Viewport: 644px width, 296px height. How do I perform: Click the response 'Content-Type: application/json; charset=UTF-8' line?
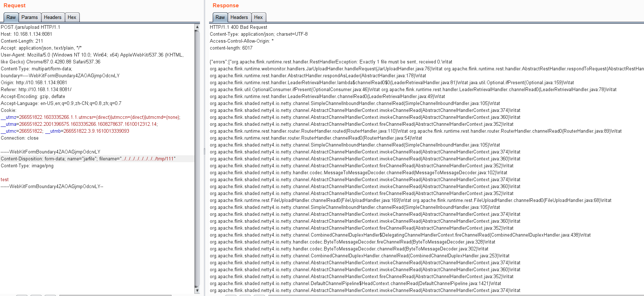259,34
